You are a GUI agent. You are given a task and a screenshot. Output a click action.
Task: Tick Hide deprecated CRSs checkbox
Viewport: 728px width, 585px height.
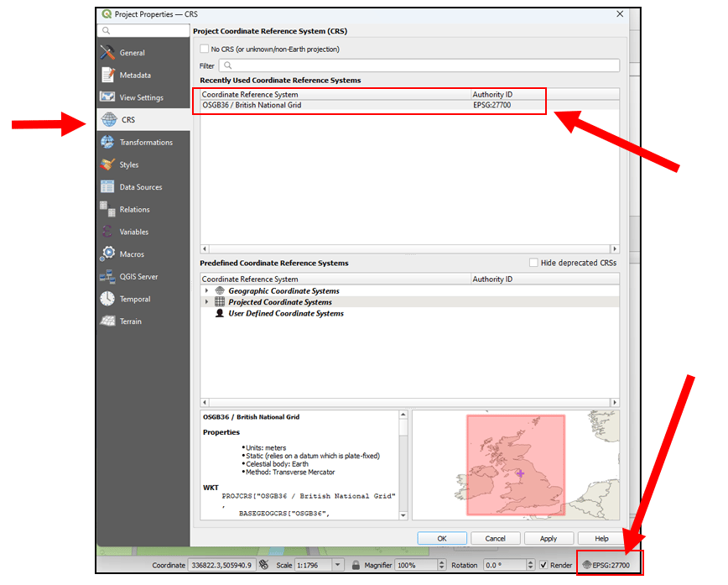click(x=533, y=263)
